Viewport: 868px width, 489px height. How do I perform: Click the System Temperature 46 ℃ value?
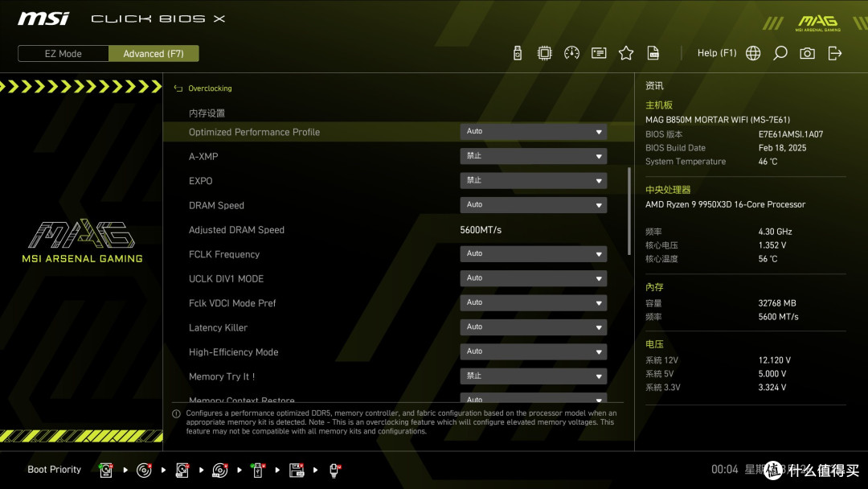[x=768, y=161]
